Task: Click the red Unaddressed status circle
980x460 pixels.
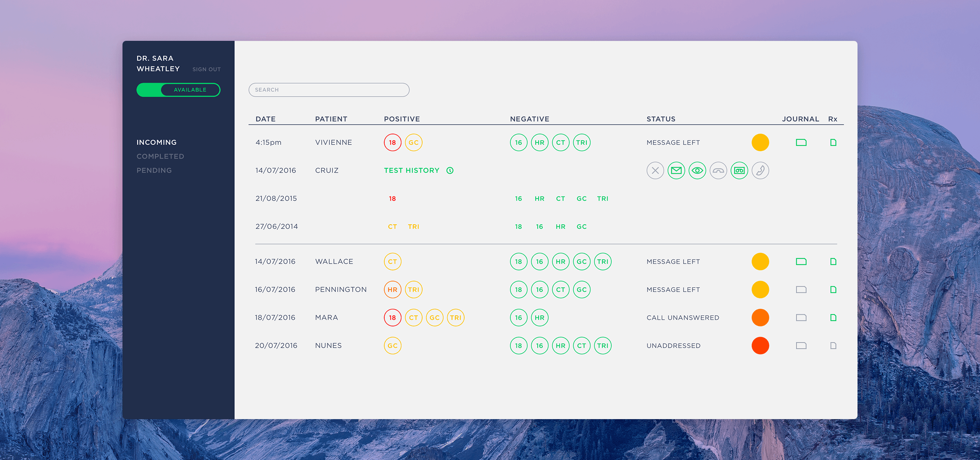Action: 760,346
